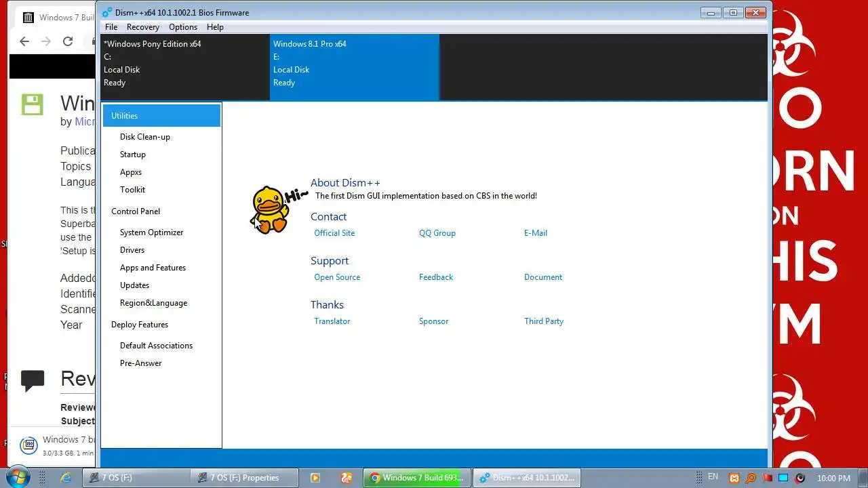868x488 pixels.
Task: Open the Help menu
Action: coord(215,27)
